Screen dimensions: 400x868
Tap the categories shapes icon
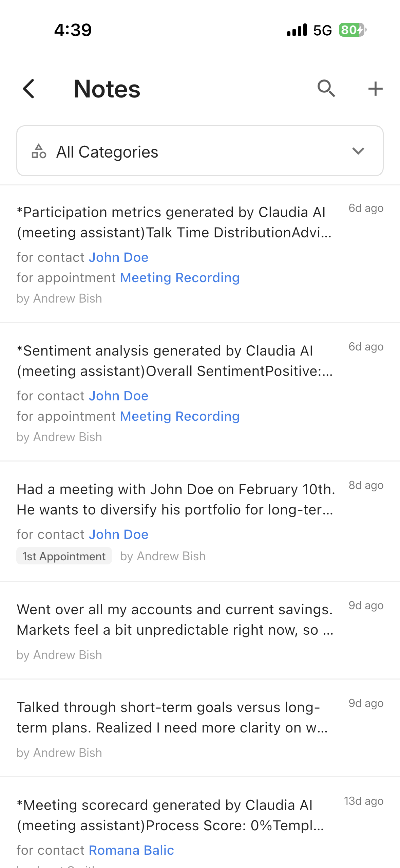point(39,151)
